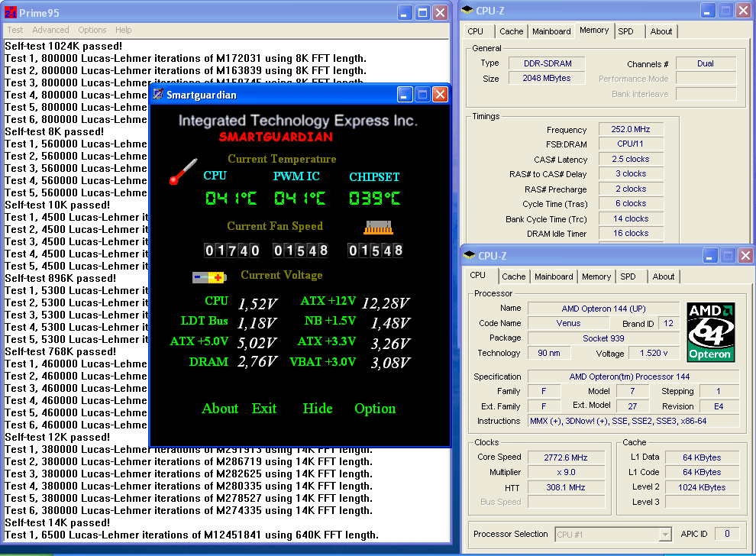Screen dimensions: 756x556
Task: Click the Hide button in Smartguardian
Action: tap(318, 409)
